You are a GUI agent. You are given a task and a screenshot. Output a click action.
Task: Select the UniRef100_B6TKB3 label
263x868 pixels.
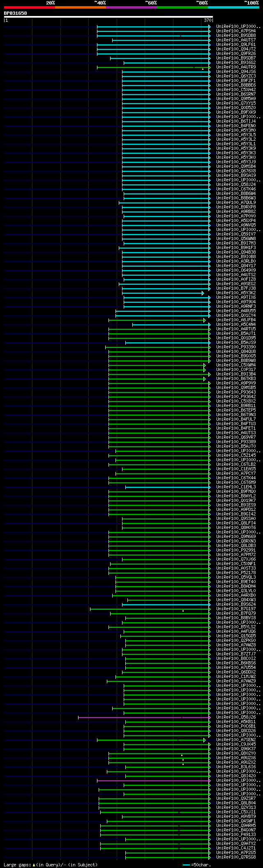pyautogui.click(x=236, y=378)
